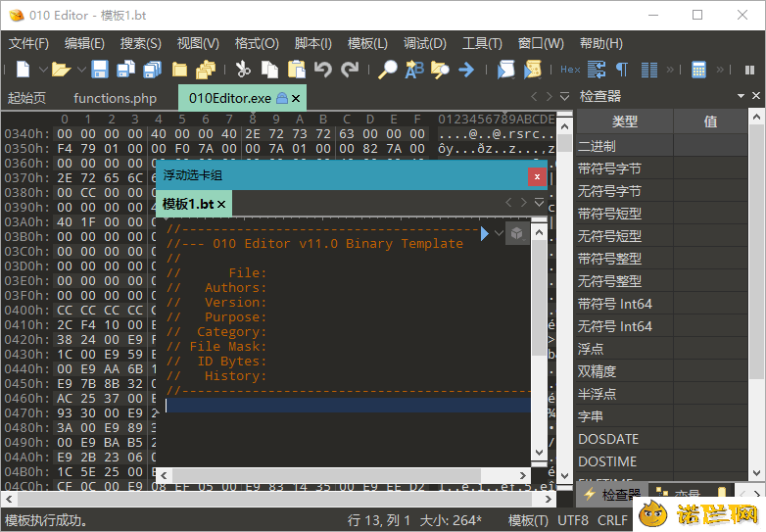Viewport: 766px width, 532px height.
Task: Open Find with the magnifier icon
Action: pos(388,70)
